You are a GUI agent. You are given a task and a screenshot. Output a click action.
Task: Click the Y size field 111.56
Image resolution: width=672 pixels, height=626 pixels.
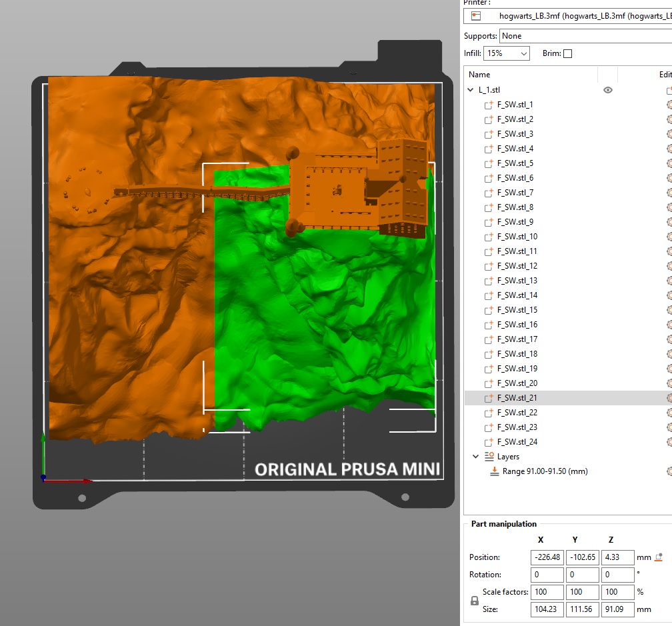[583, 609]
